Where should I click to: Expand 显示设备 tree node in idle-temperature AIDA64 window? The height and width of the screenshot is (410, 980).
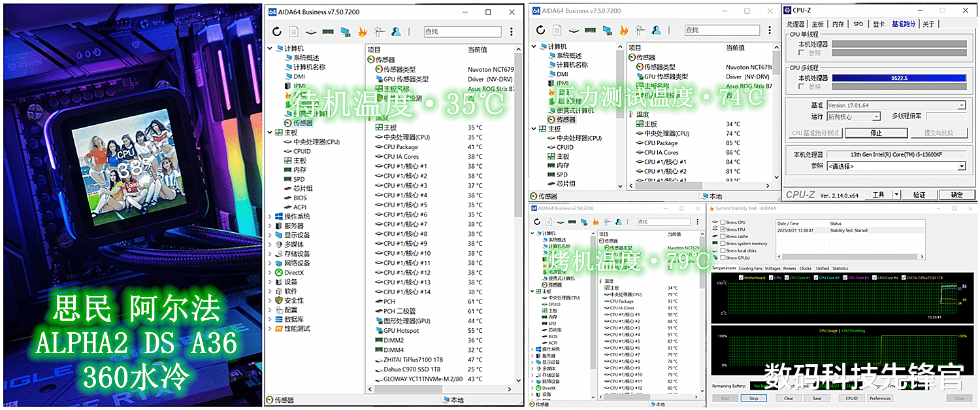click(270, 235)
